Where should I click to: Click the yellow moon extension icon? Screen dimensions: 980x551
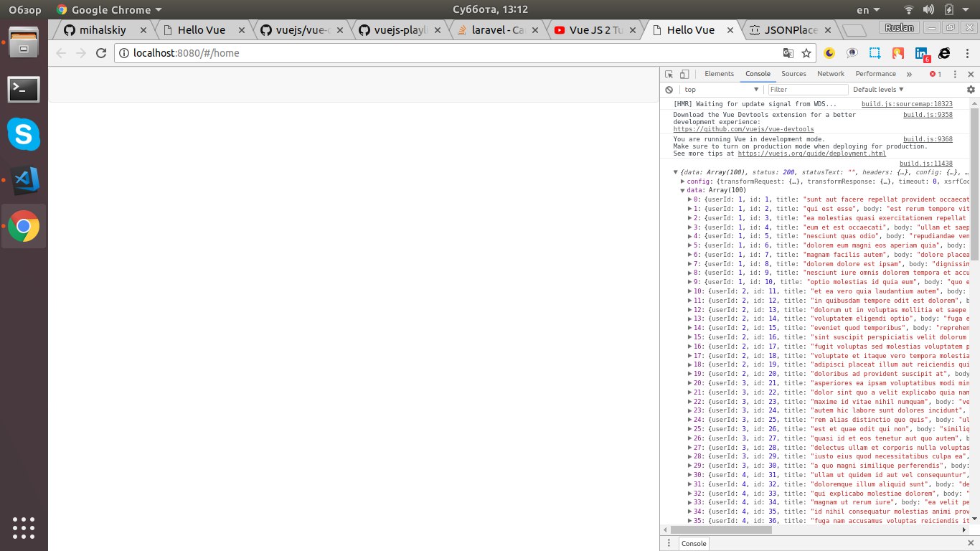(x=830, y=53)
